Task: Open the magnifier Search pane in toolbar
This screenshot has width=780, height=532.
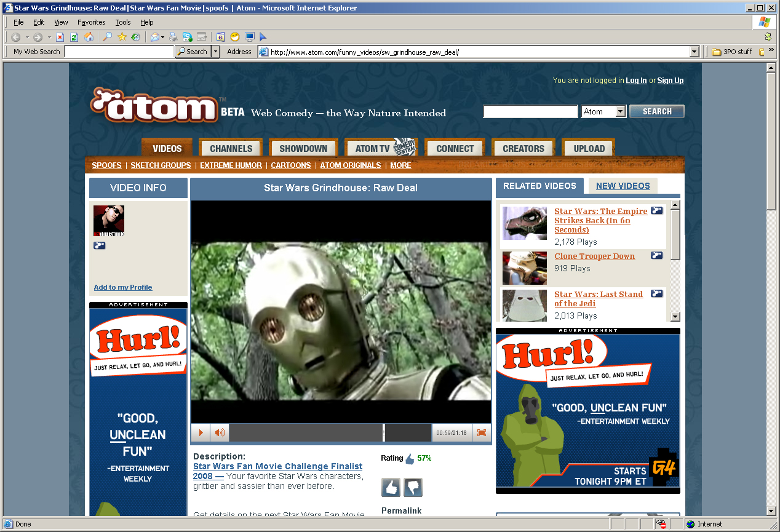Action: [107, 37]
